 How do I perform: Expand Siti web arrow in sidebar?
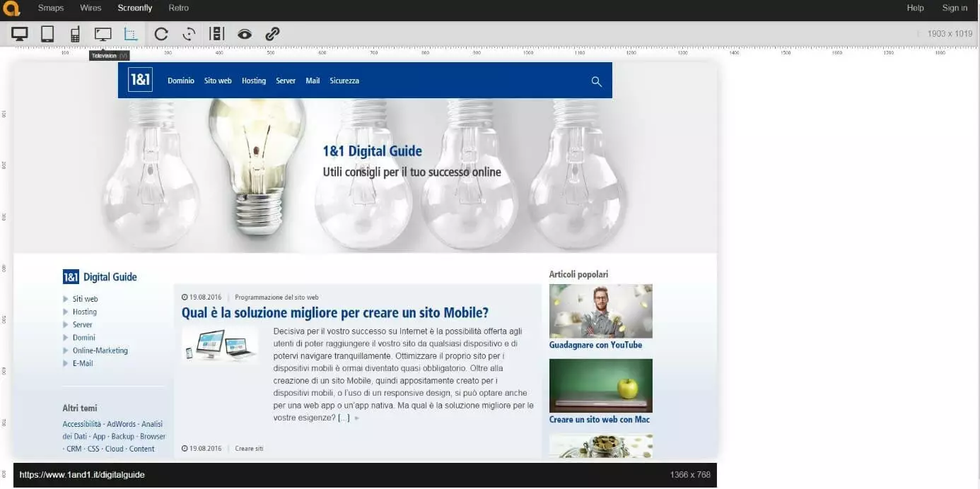point(66,299)
